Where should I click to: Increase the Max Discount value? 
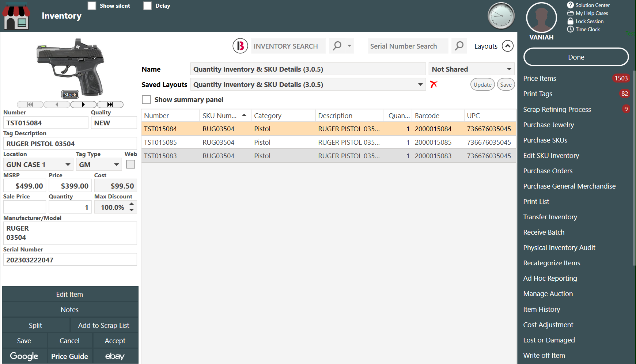[132, 204]
